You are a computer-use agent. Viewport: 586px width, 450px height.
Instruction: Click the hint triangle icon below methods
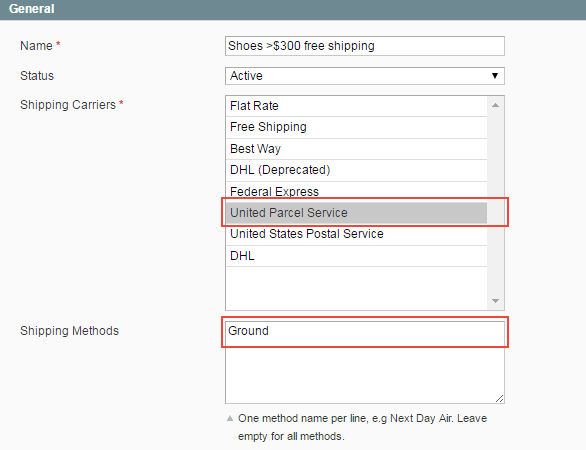pos(230,418)
